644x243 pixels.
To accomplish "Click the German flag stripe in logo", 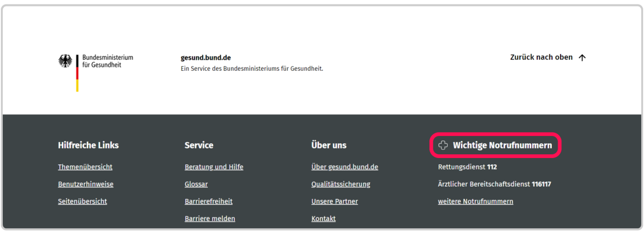I will (77, 73).
